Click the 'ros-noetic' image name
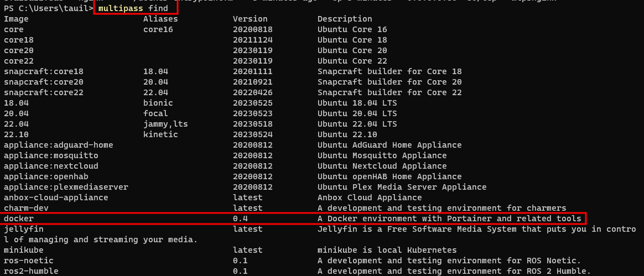 (28, 261)
